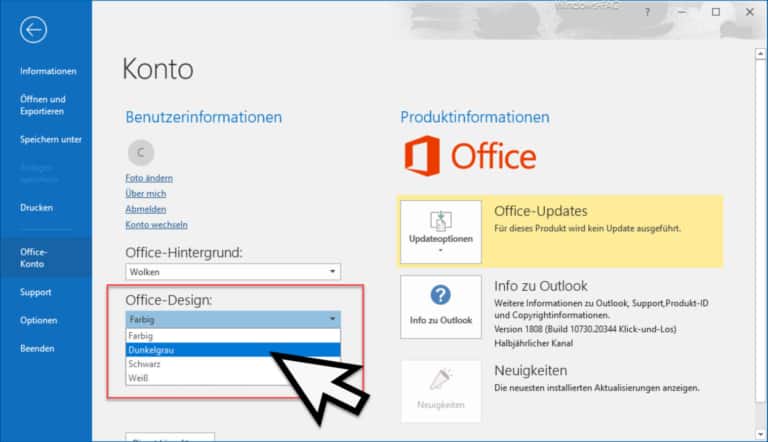Open the Updateoptionen button

point(441,232)
